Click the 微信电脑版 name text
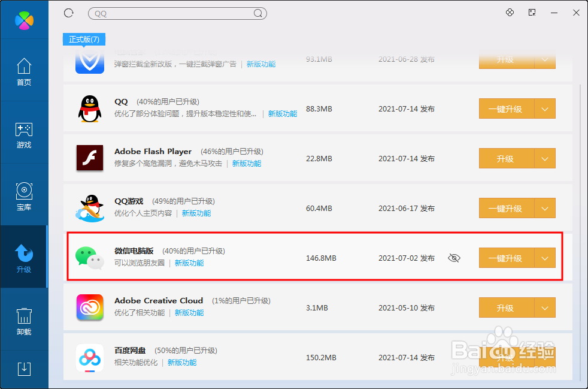 pos(134,251)
